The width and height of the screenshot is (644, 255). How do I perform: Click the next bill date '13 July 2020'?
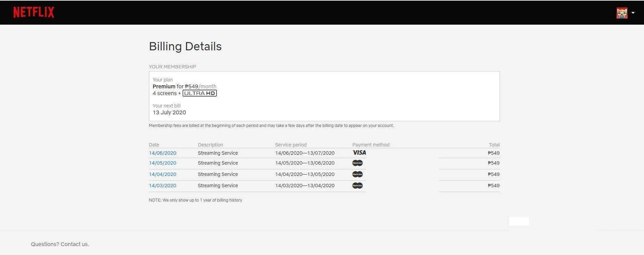(169, 112)
